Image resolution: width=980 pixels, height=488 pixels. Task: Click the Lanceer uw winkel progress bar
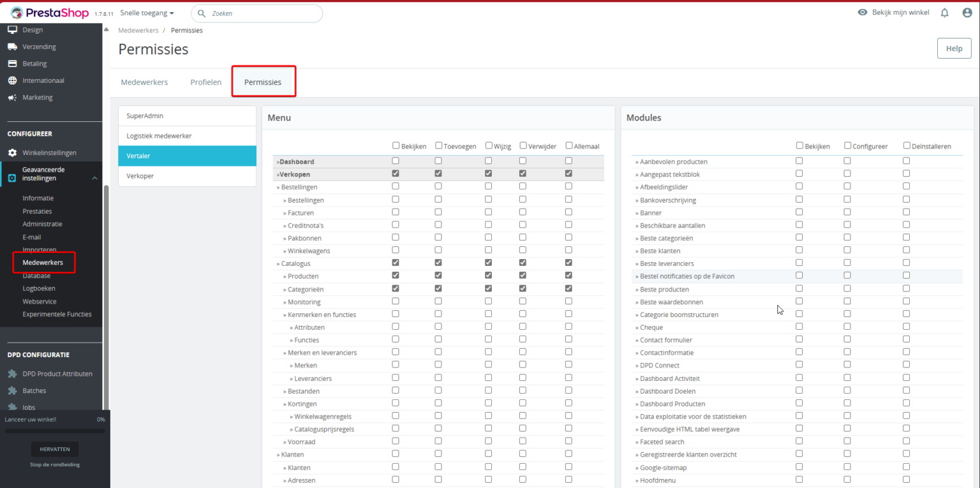pos(55,430)
